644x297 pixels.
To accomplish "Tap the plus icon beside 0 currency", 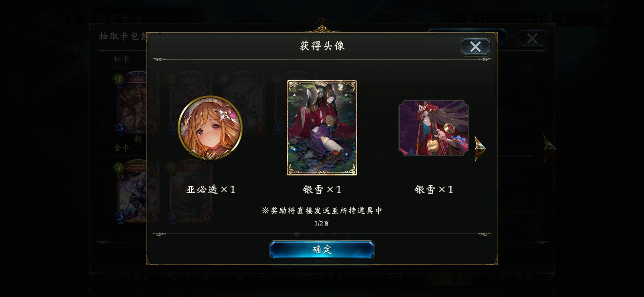I will [x=608, y=19].
